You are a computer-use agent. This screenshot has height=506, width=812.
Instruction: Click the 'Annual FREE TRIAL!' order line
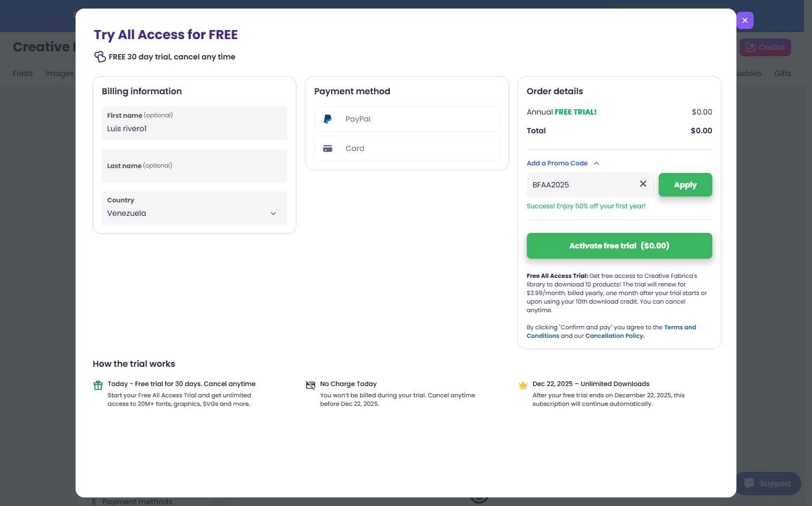[619, 112]
